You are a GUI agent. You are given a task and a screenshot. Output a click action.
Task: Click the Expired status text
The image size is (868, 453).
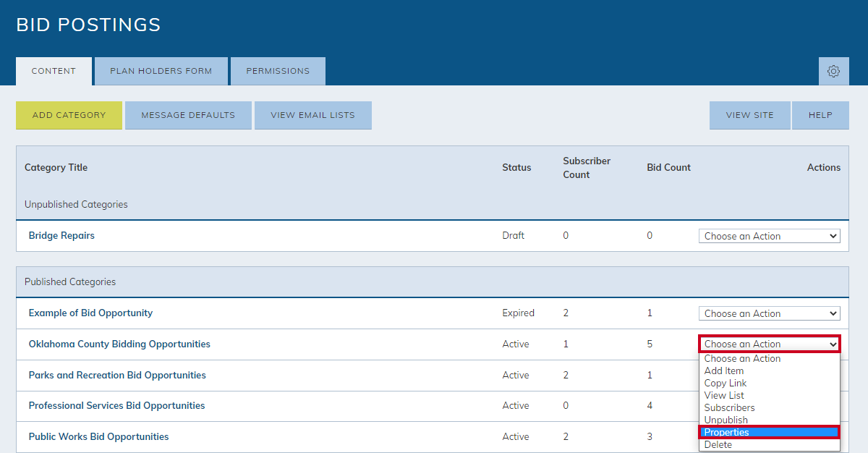[x=519, y=313]
